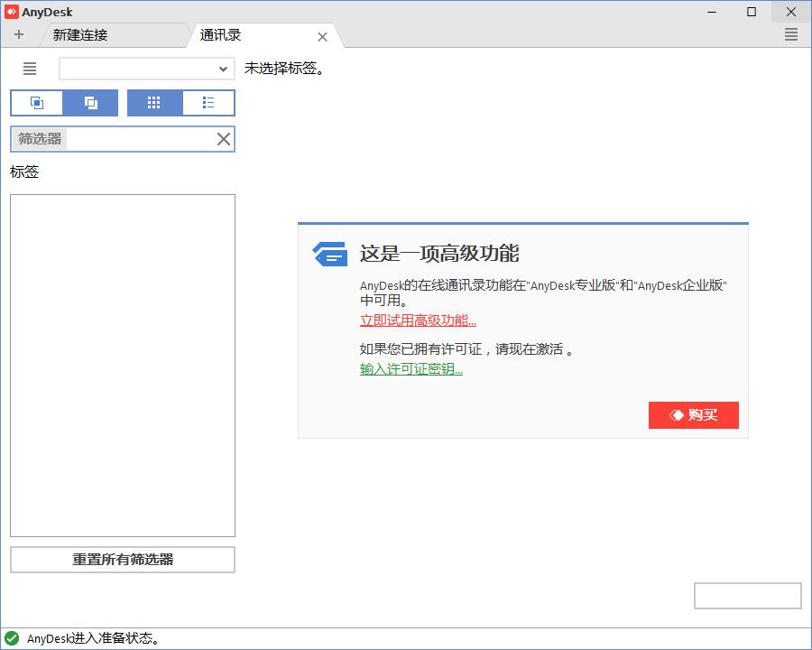Close the 通讯录 tab with its X icon
812x650 pixels.
pos(322,37)
